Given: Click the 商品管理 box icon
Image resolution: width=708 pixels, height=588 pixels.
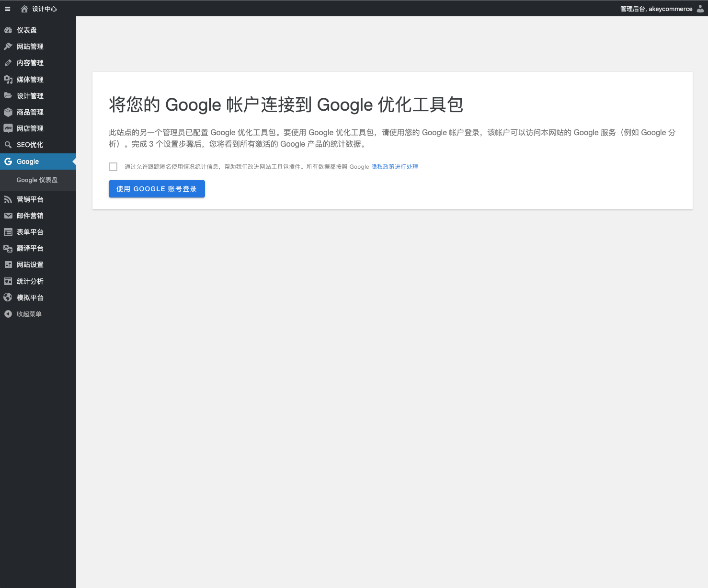Looking at the screenshot, I should click(x=8, y=112).
